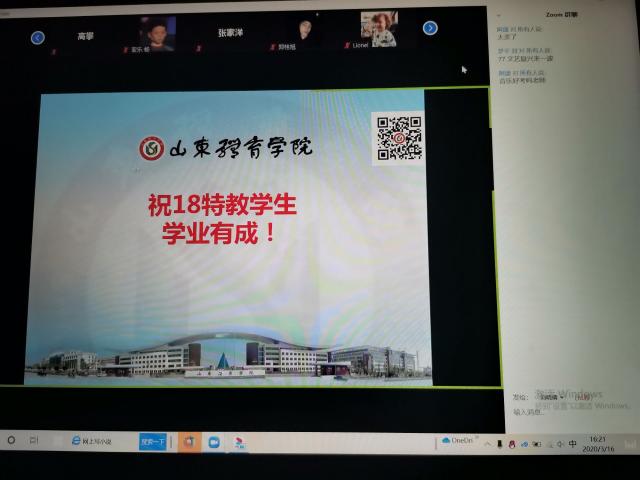This screenshot has width=640, height=480.
Task: Show next participants with right arrow
Action: pyautogui.click(x=430, y=28)
